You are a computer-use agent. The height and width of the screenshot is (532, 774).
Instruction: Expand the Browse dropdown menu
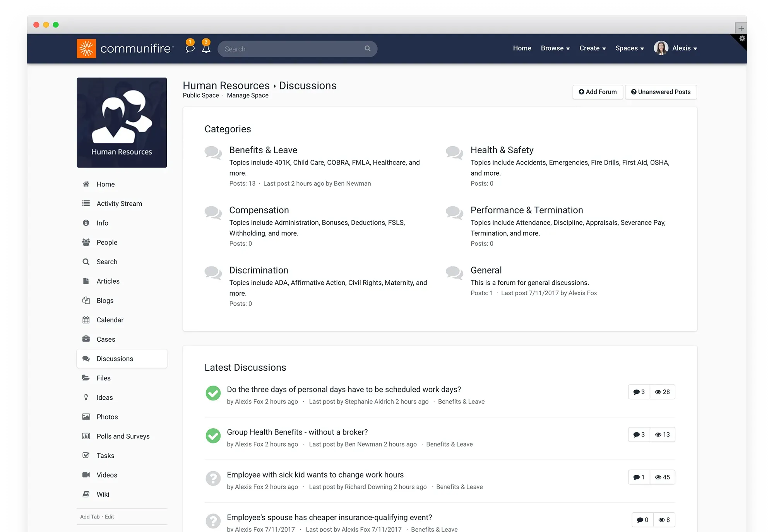(555, 48)
